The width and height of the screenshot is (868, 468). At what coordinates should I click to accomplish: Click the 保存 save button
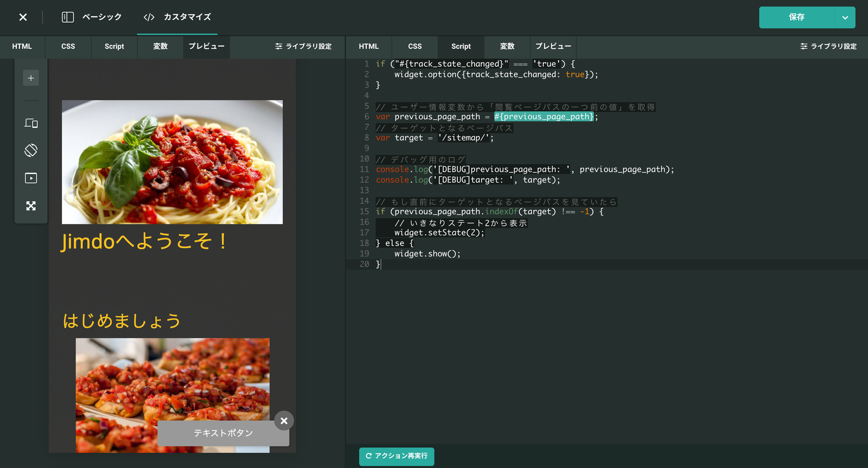tap(796, 17)
